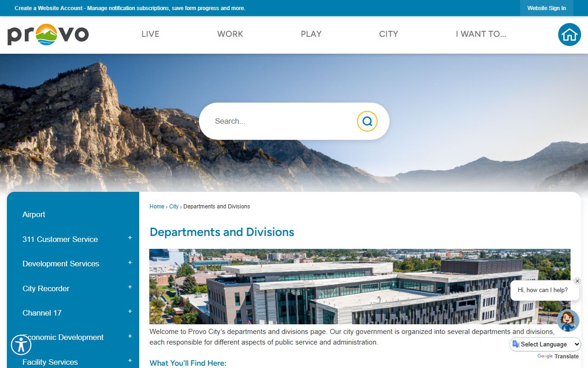Viewport: 588px width, 368px height.
Task: Open the Select Language dropdown
Action: point(545,344)
